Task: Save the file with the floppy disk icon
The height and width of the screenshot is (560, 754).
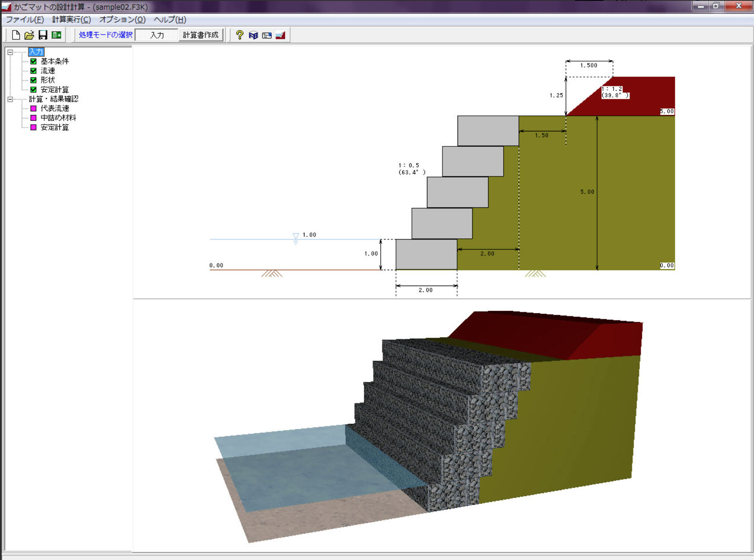Action: tap(43, 35)
